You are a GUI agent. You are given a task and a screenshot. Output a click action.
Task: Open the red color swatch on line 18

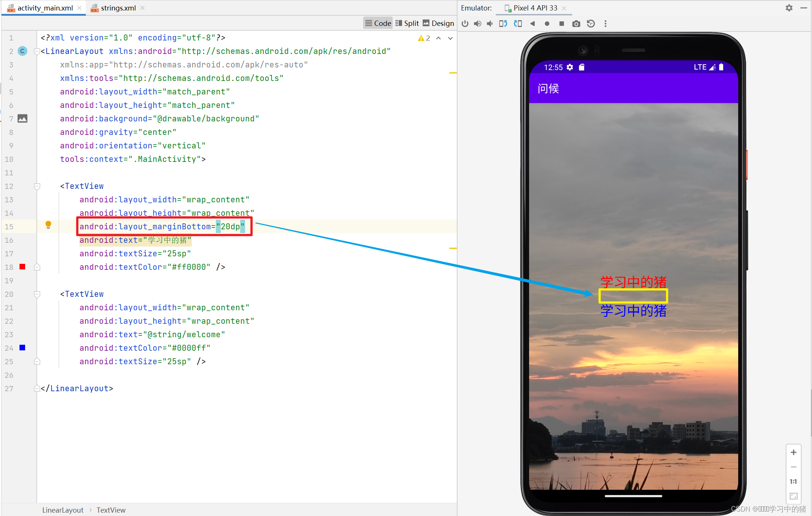(x=22, y=267)
